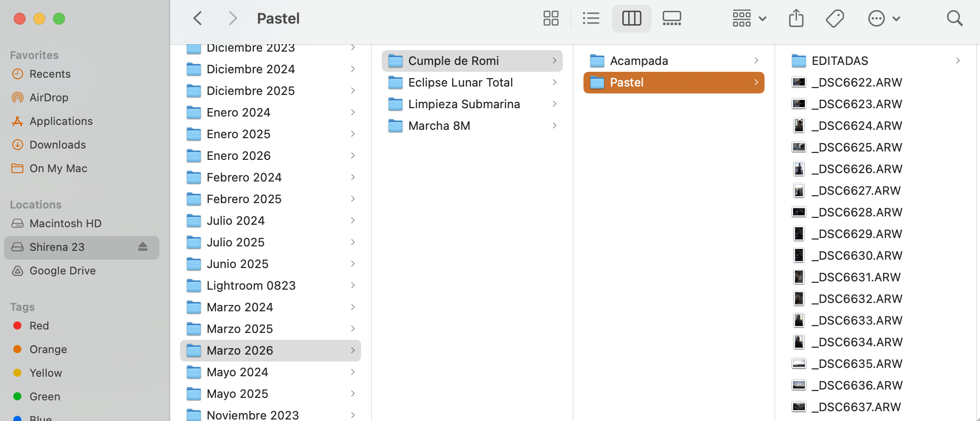Image resolution: width=980 pixels, height=421 pixels.
Task: Select the Yellow tag
Action: (x=81, y=373)
